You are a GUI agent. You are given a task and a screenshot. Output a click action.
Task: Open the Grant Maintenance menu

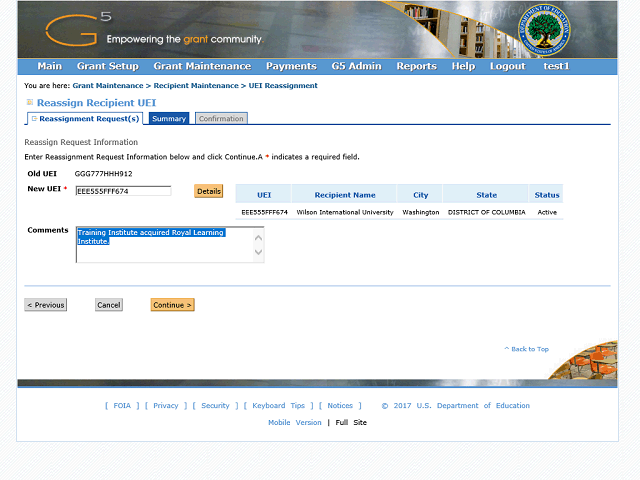click(x=201, y=66)
